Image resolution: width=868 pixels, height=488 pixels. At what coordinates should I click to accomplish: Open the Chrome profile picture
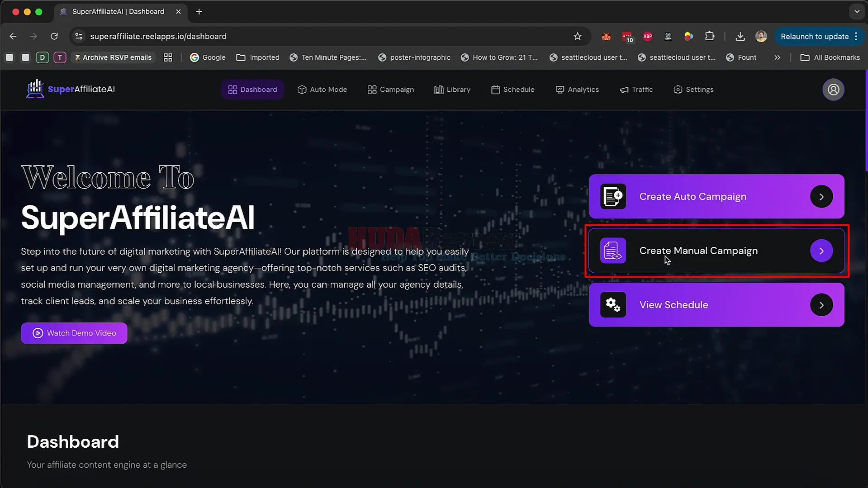pos(761,36)
